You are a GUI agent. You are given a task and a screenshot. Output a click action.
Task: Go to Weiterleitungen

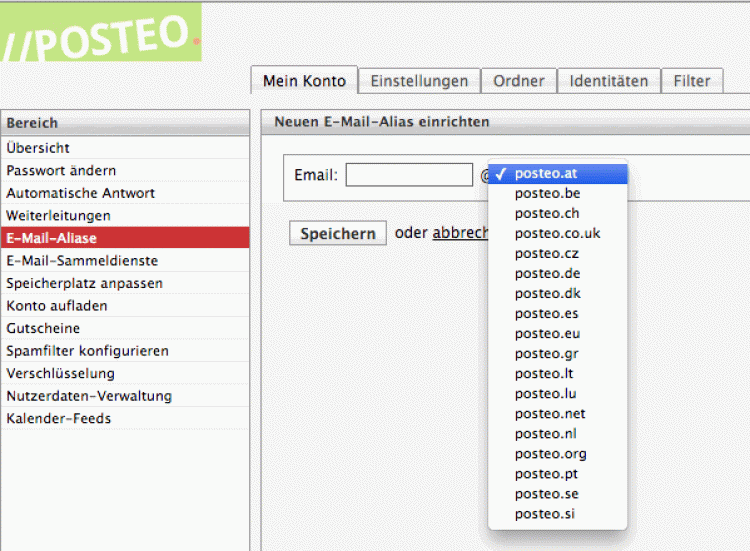125,215
